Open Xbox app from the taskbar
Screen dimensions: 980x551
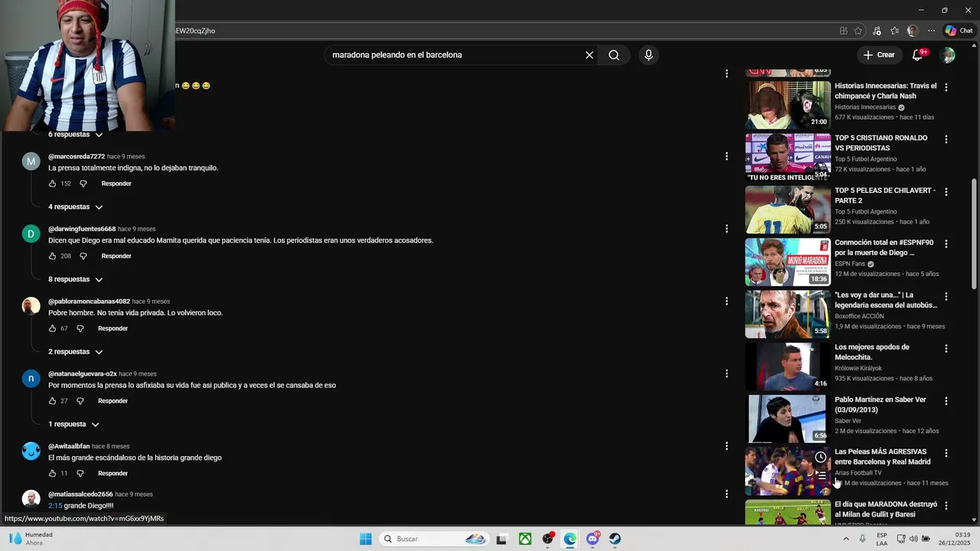(525, 539)
